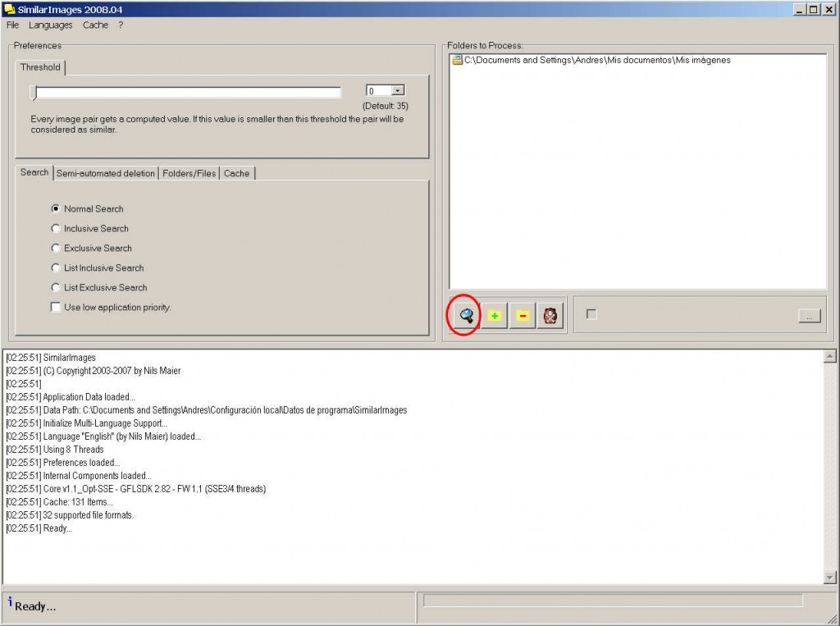Select the Normal Search radio option
The image size is (840, 626).
tap(56, 209)
